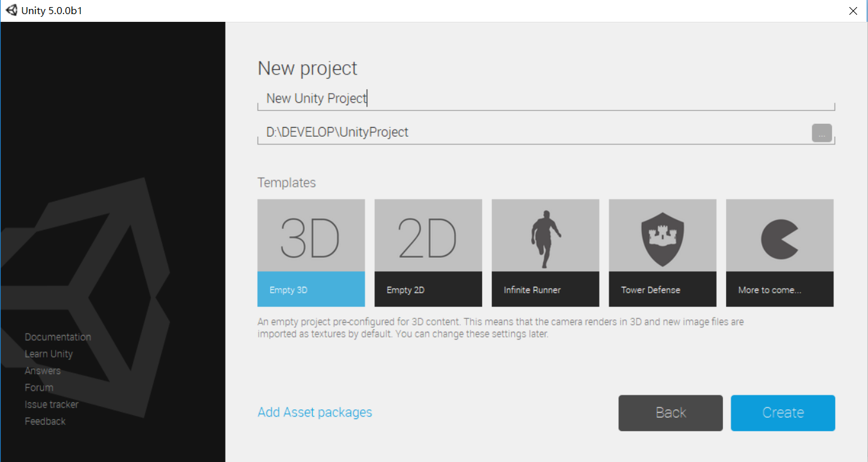Click the New project heading
This screenshot has width=868, height=462.
[x=308, y=69]
